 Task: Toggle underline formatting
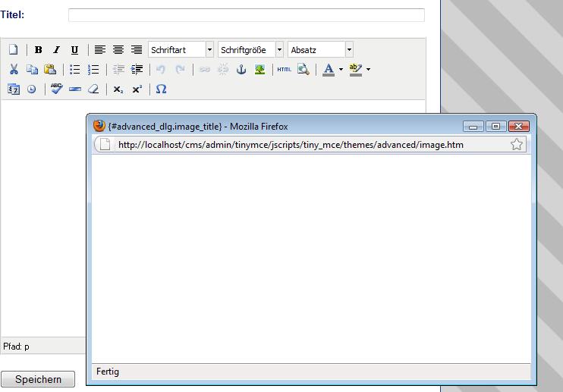[74, 50]
